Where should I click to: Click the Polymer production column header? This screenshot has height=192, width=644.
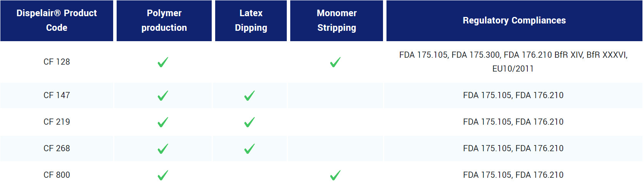pos(164,20)
